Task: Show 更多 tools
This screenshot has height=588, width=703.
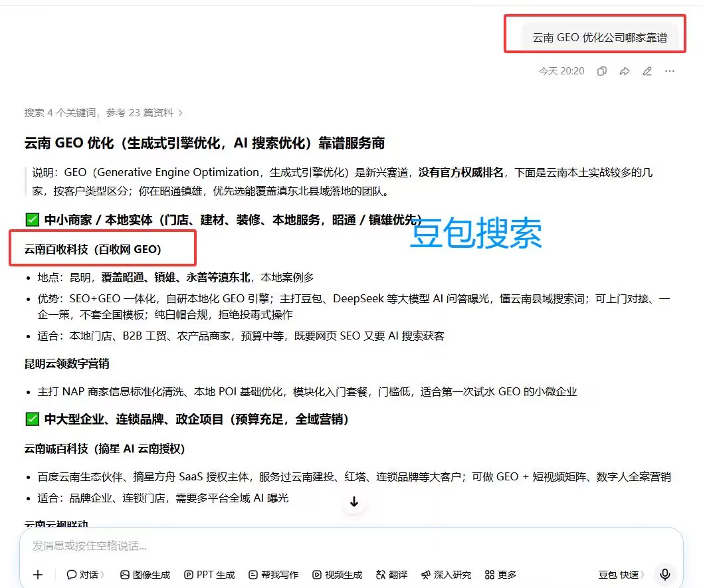Action: coord(501,575)
